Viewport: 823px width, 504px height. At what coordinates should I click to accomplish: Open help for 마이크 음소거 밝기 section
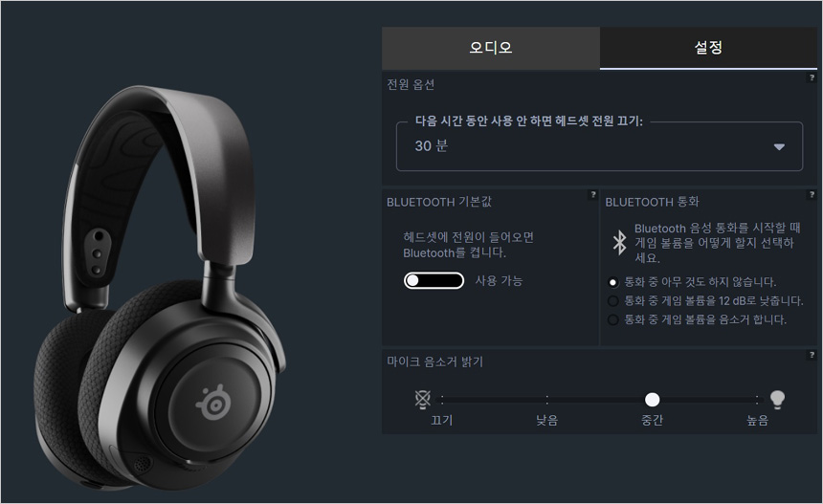point(812,355)
